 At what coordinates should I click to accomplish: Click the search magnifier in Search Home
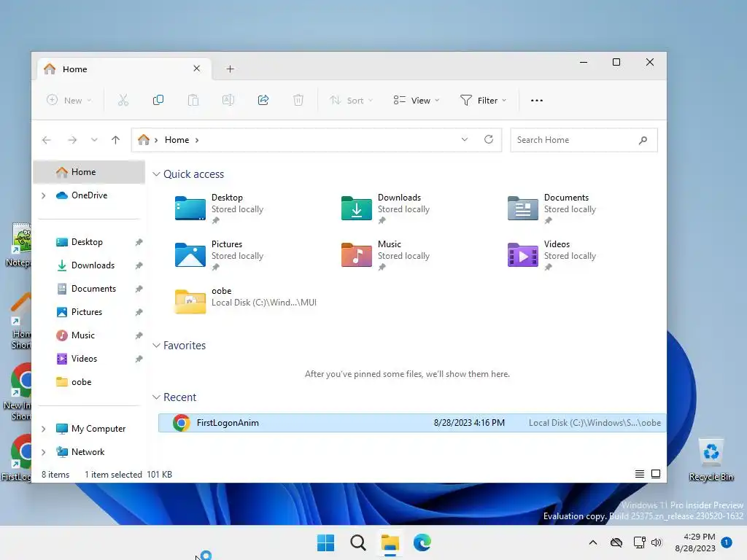coord(643,140)
